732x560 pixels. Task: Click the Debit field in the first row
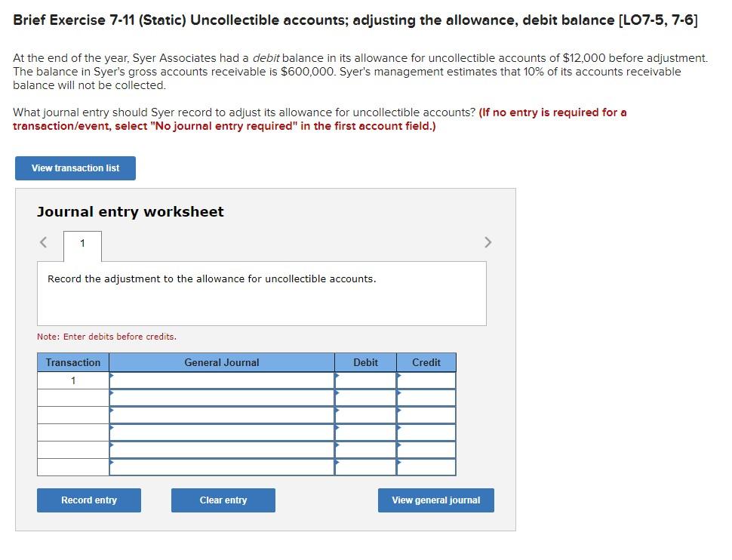(x=367, y=380)
